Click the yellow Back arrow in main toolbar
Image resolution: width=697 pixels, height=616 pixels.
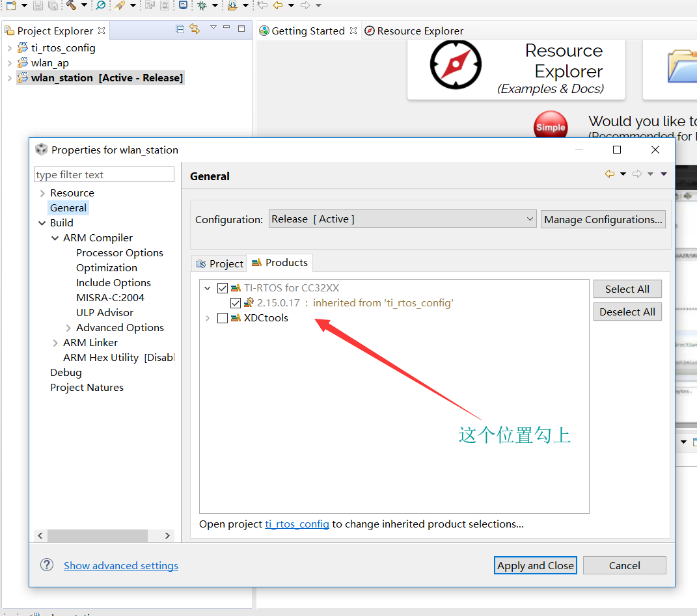278,5
